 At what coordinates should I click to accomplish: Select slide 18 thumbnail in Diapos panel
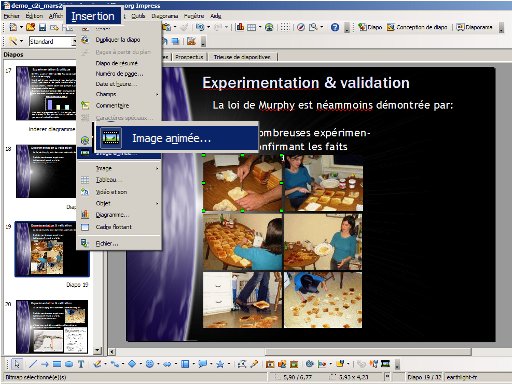pos(46,171)
